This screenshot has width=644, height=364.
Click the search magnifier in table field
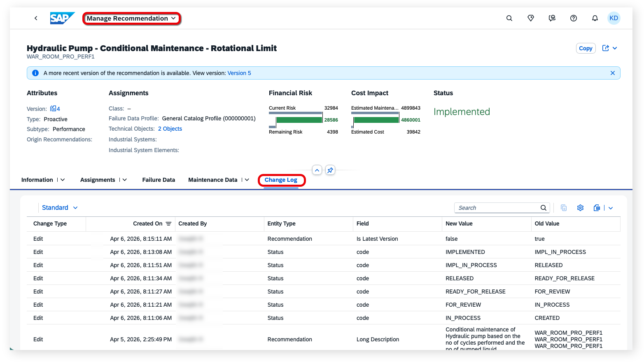(544, 208)
